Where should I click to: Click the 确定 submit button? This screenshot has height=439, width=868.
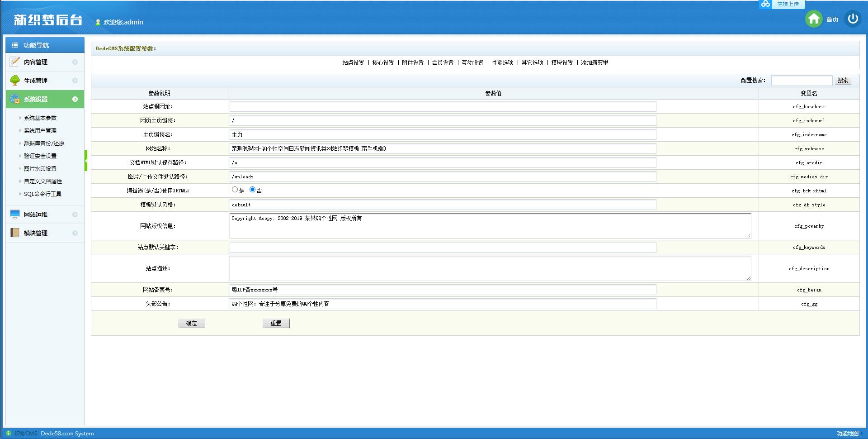[192, 323]
